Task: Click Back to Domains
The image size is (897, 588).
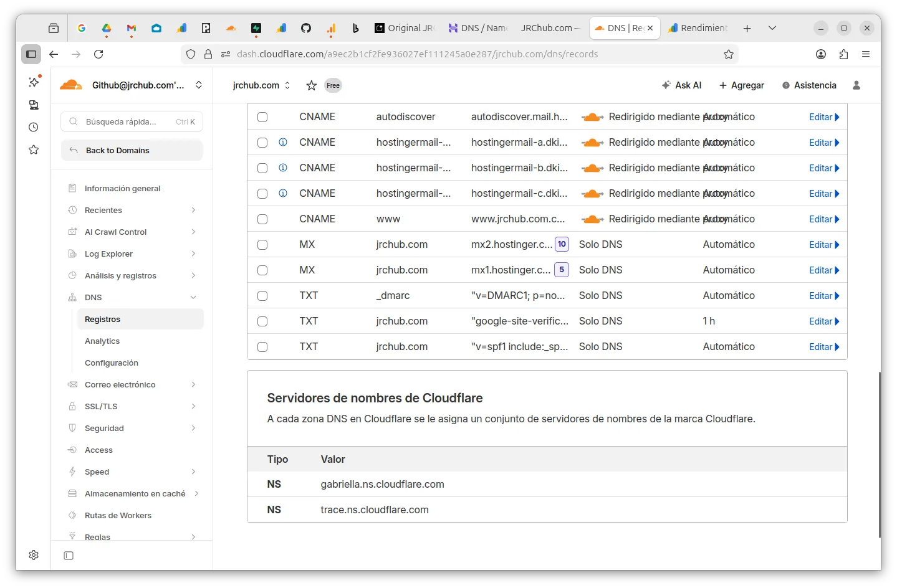Action: coord(132,150)
